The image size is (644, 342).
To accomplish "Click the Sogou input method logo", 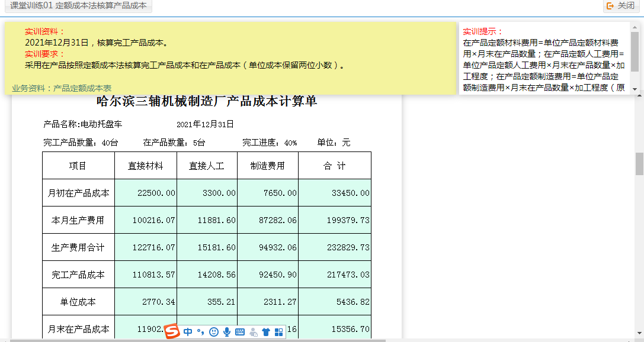I will point(172,331).
